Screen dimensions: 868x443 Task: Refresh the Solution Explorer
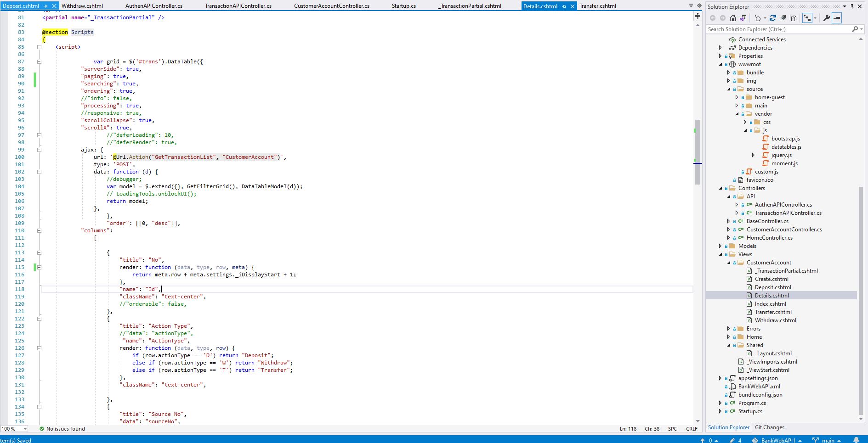pyautogui.click(x=773, y=18)
